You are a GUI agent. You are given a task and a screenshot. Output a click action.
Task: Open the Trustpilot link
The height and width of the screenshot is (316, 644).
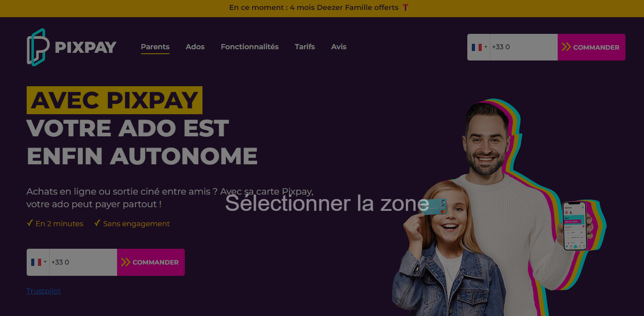(x=44, y=291)
